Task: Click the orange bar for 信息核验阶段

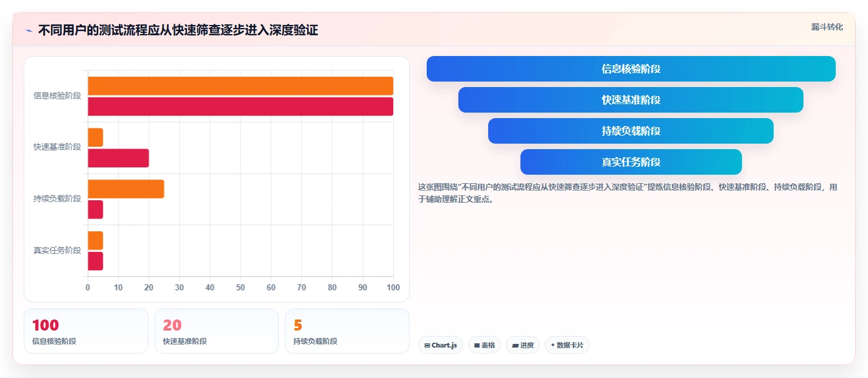Action: tap(240, 86)
